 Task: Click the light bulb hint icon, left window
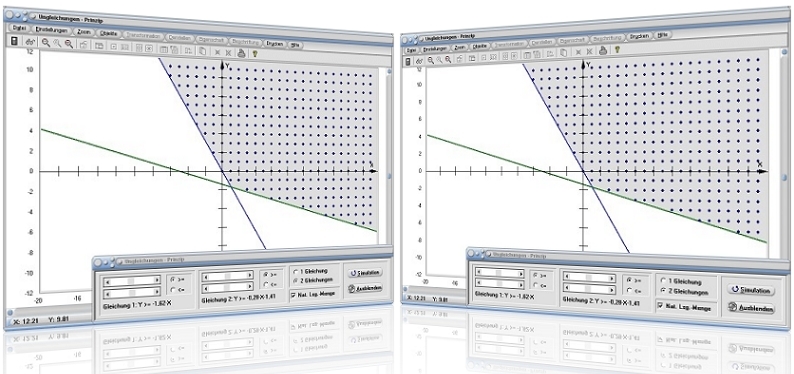(x=256, y=52)
